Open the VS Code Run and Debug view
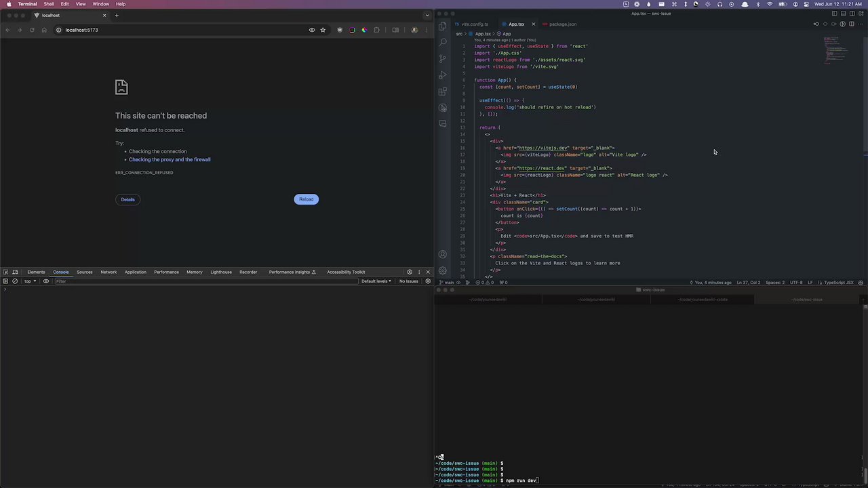Screen dimensions: 868x488 (443, 75)
